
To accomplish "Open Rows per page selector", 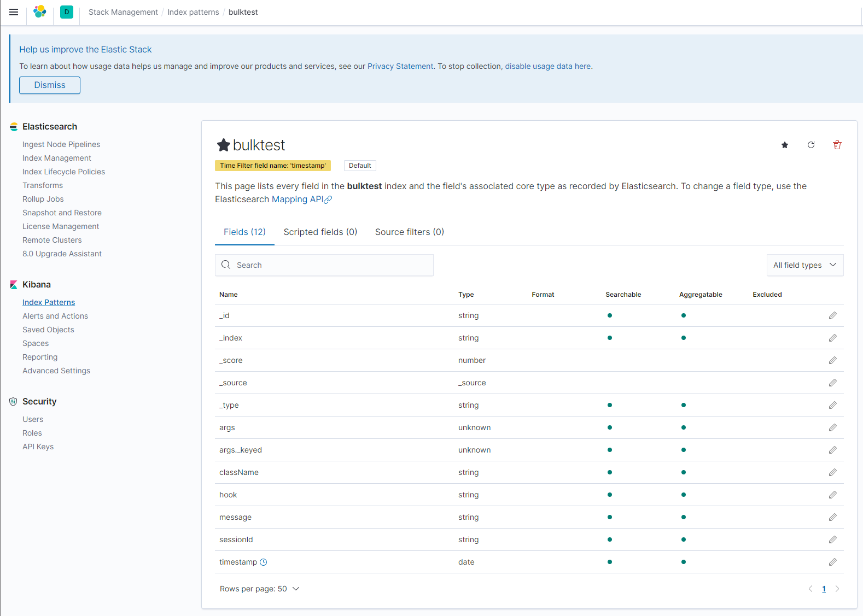I will [x=260, y=589].
